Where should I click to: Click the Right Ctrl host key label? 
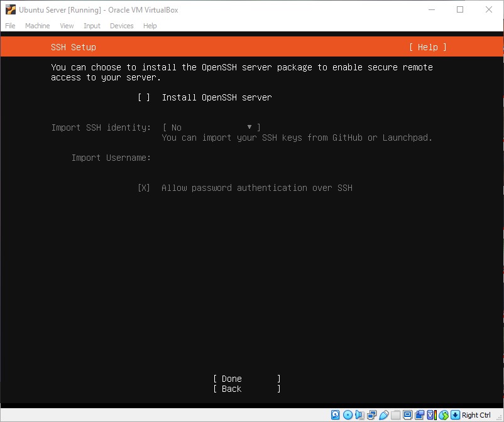[x=476, y=415]
